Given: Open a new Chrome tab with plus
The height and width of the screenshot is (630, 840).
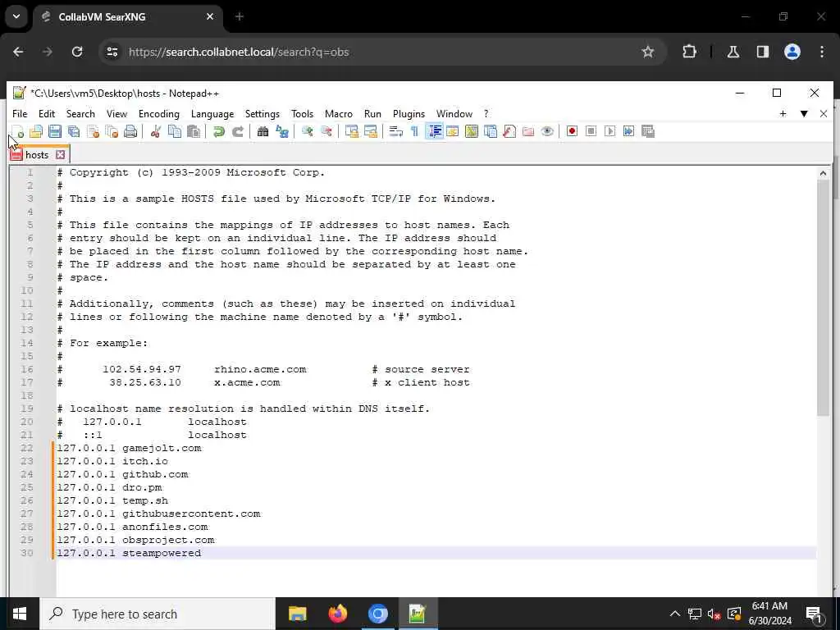Looking at the screenshot, I should 240,16.
